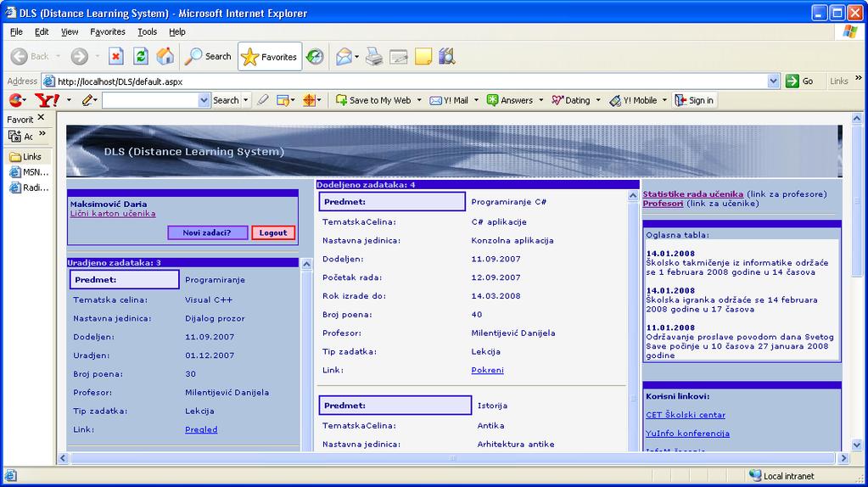Open the Back button history dropdown arrow

click(x=59, y=57)
